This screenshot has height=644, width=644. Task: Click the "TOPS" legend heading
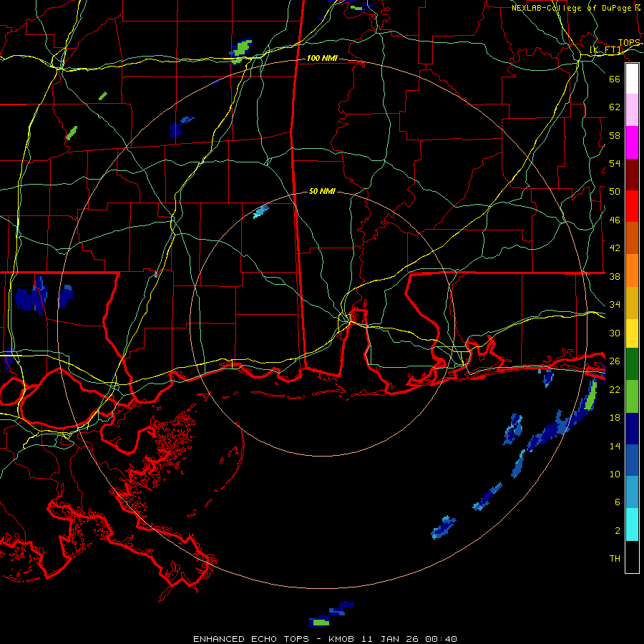click(x=629, y=43)
